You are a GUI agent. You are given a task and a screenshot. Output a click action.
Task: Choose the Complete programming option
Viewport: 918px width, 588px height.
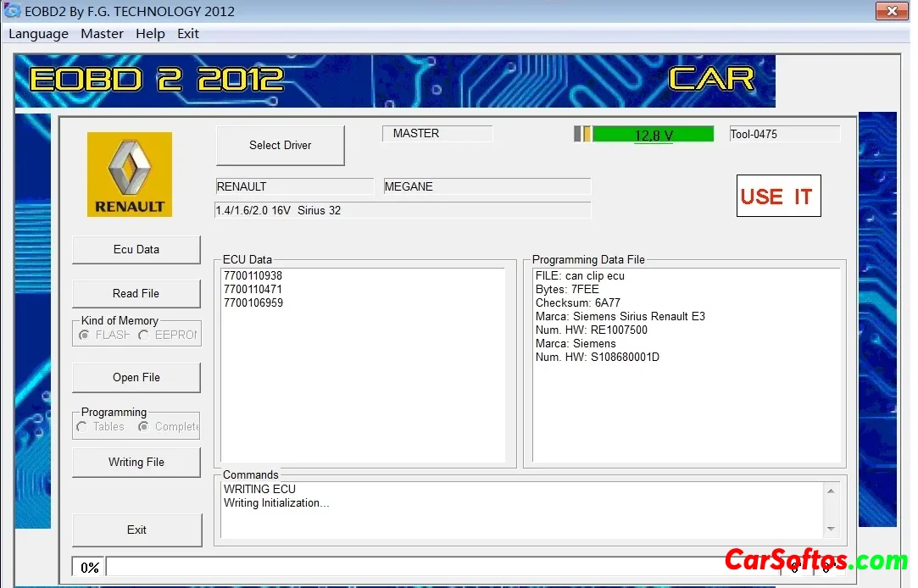point(144,427)
